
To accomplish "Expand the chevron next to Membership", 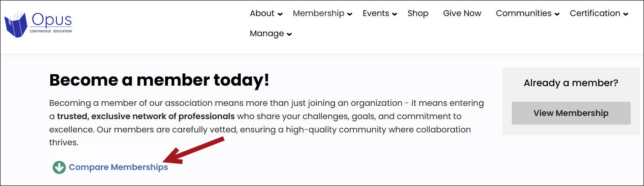I will [x=350, y=15].
